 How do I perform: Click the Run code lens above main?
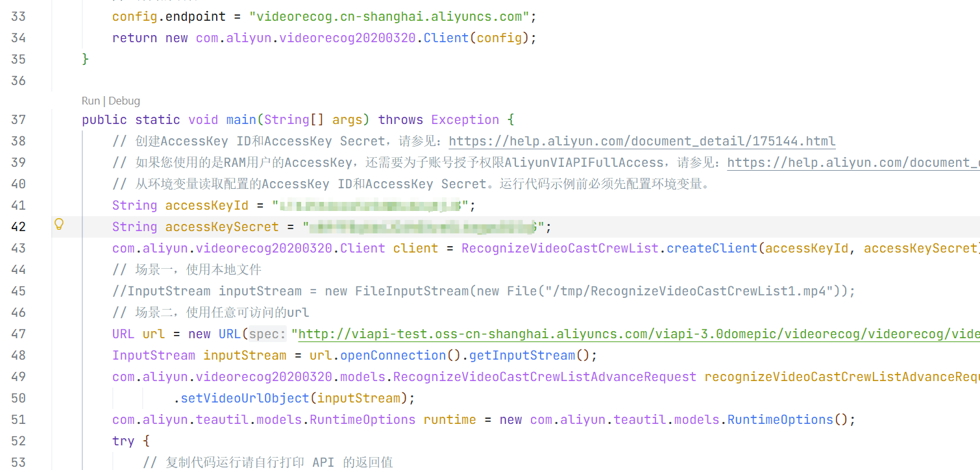pos(90,101)
